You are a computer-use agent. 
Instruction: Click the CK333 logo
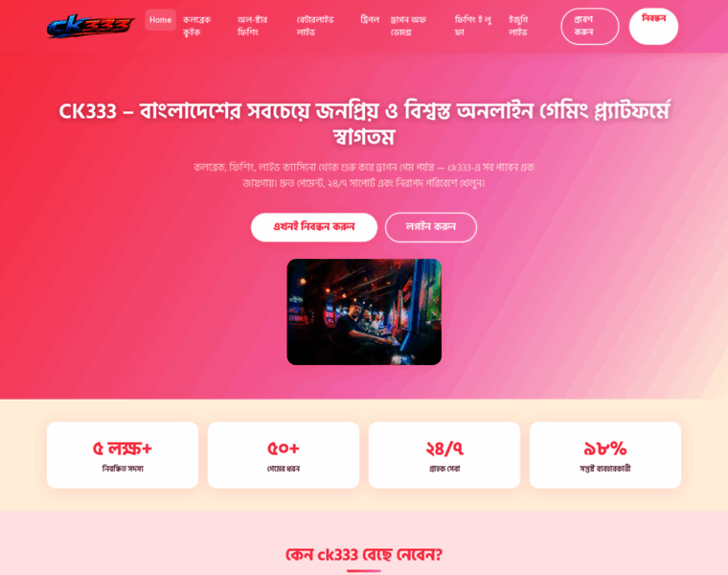(91, 26)
